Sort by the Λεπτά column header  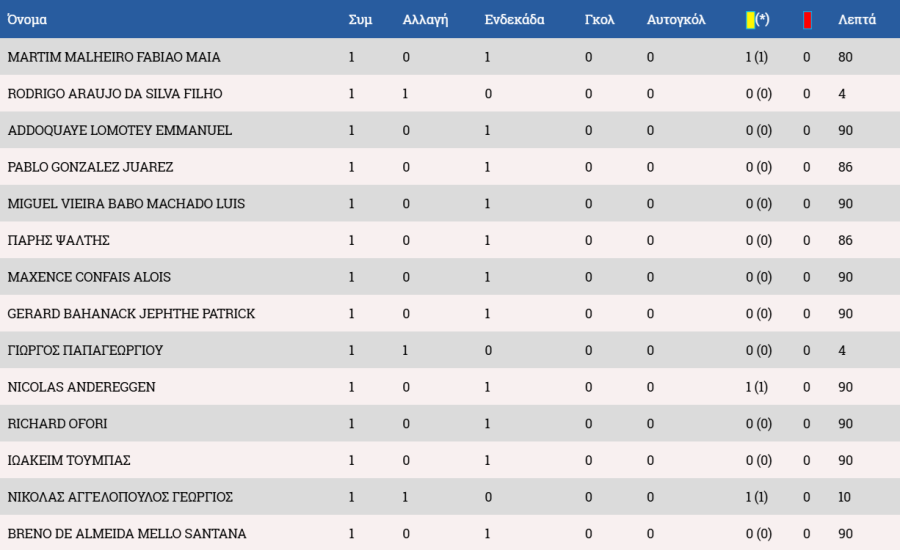[856, 20]
